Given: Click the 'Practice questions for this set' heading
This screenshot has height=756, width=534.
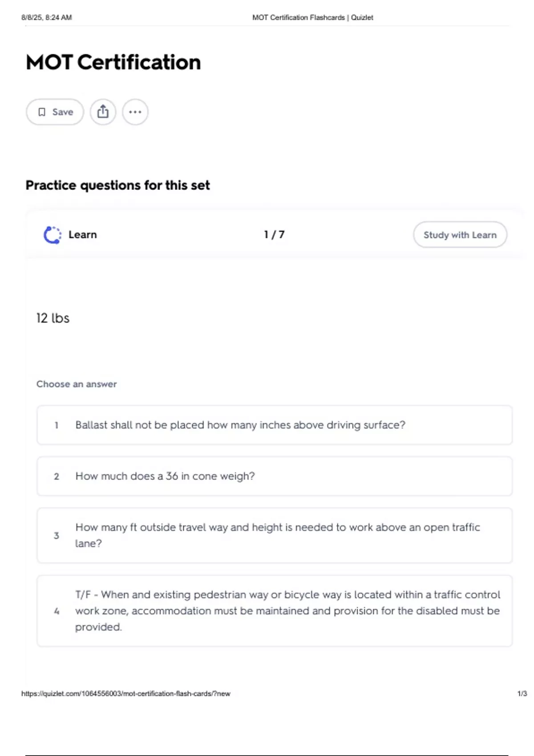Looking at the screenshot, I should 117,185.
